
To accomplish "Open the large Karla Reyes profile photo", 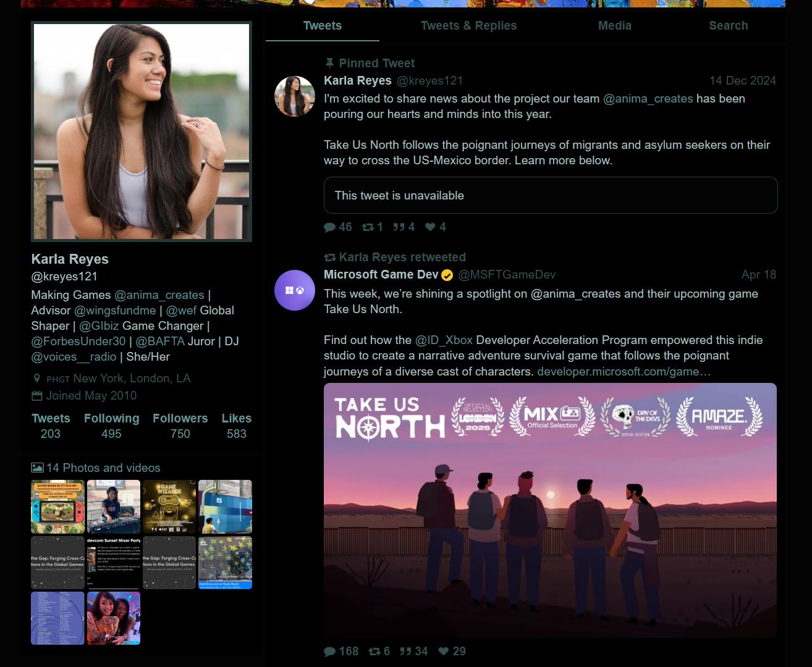I will tap(142, 132).
